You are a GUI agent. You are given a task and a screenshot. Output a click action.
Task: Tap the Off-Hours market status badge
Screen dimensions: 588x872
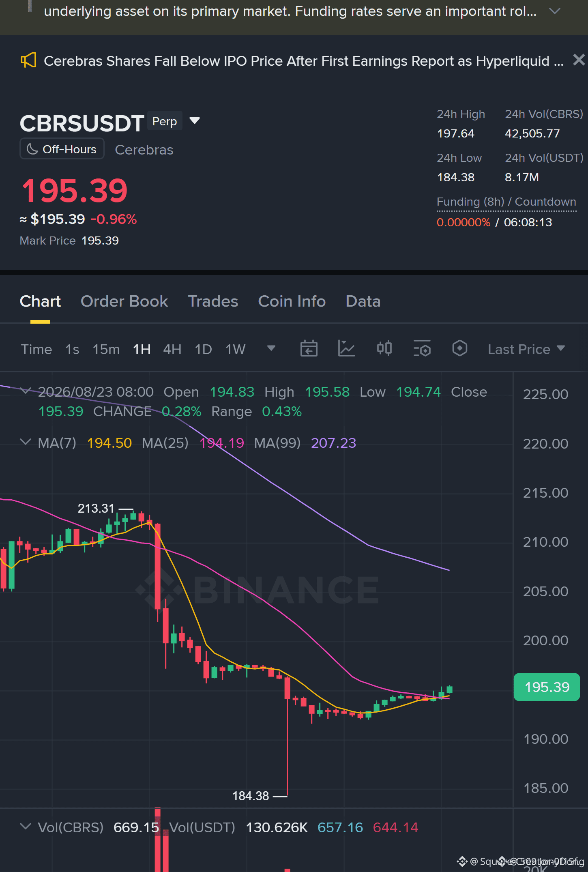point(62,149)
